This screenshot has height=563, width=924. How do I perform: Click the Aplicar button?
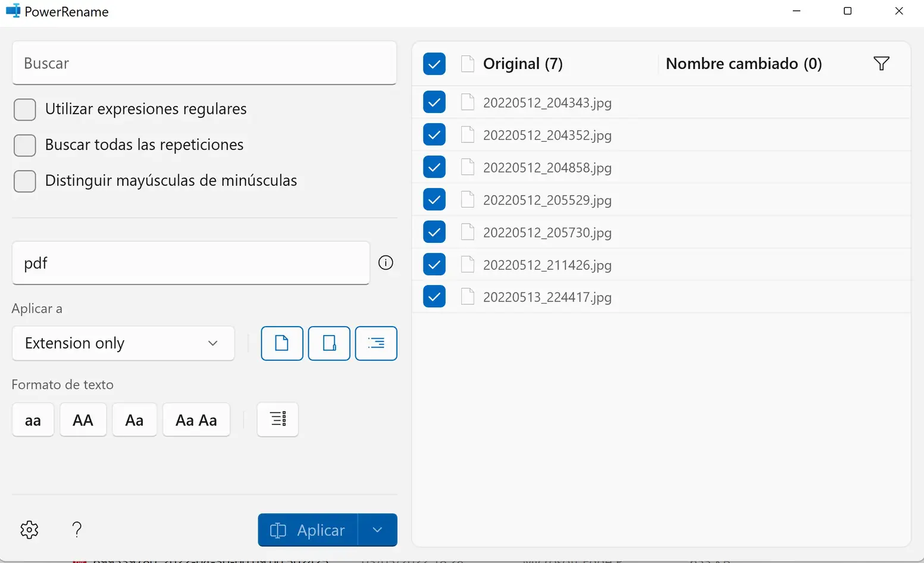[x=308, y=530]
